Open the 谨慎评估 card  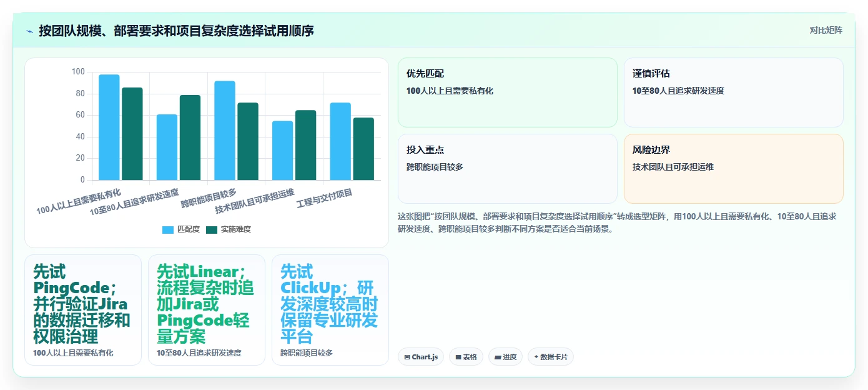tap(733, 92)
